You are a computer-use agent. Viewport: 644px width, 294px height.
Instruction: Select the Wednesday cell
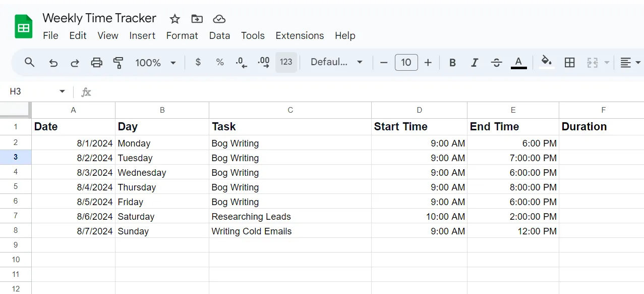(162, 172)
